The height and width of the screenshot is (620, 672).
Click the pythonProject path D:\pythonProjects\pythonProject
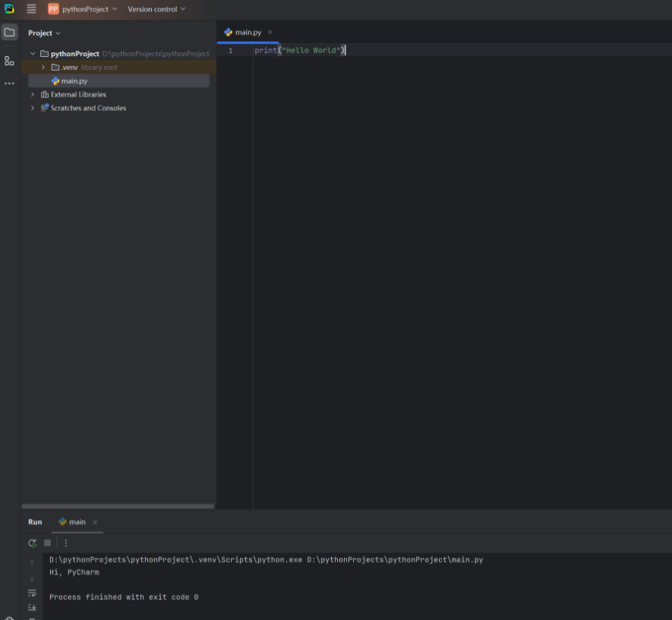click(x=156, y=54)
